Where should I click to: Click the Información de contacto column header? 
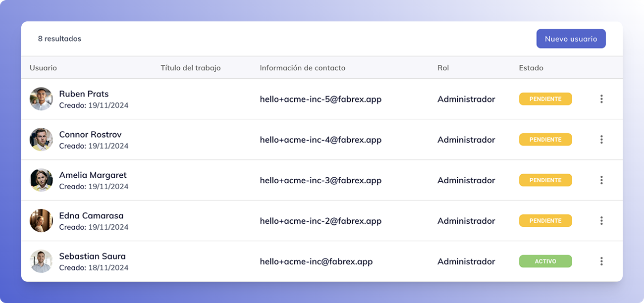[303, 68]
